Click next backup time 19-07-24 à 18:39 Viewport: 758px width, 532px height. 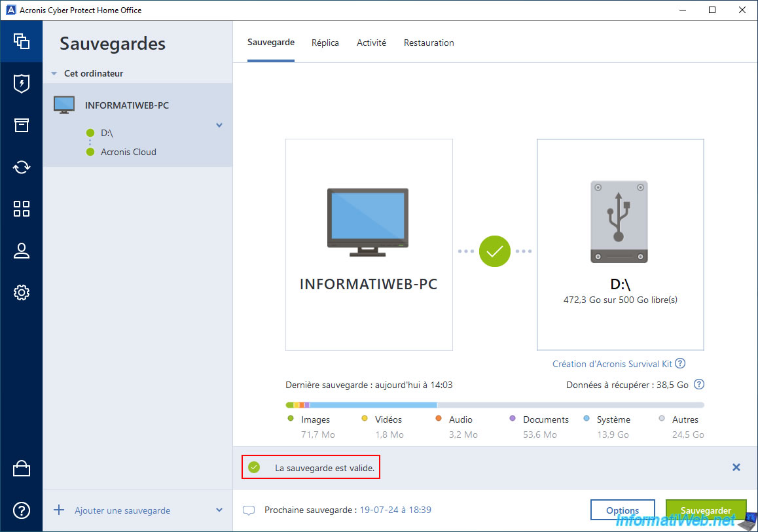coord(395,510)
